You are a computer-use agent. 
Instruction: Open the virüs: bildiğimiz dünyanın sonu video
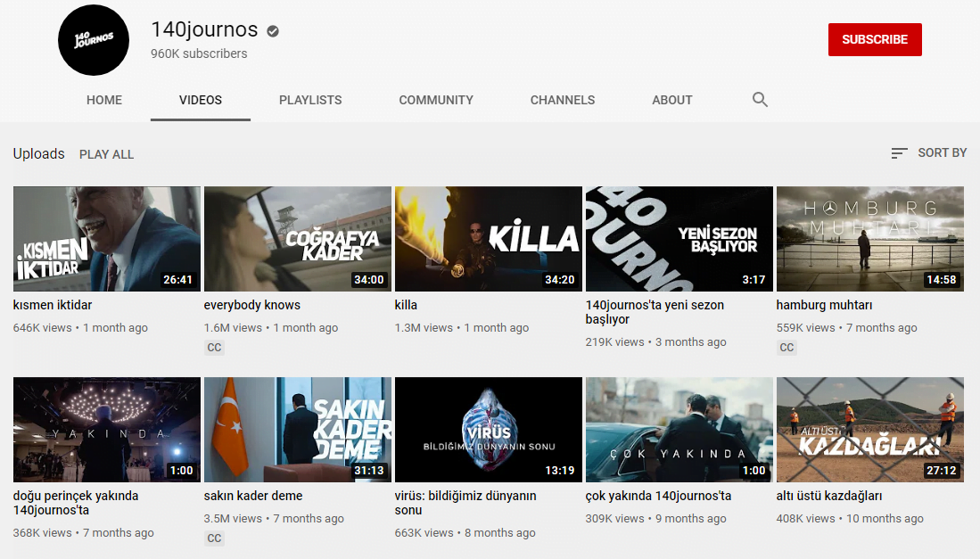point(488,430)
